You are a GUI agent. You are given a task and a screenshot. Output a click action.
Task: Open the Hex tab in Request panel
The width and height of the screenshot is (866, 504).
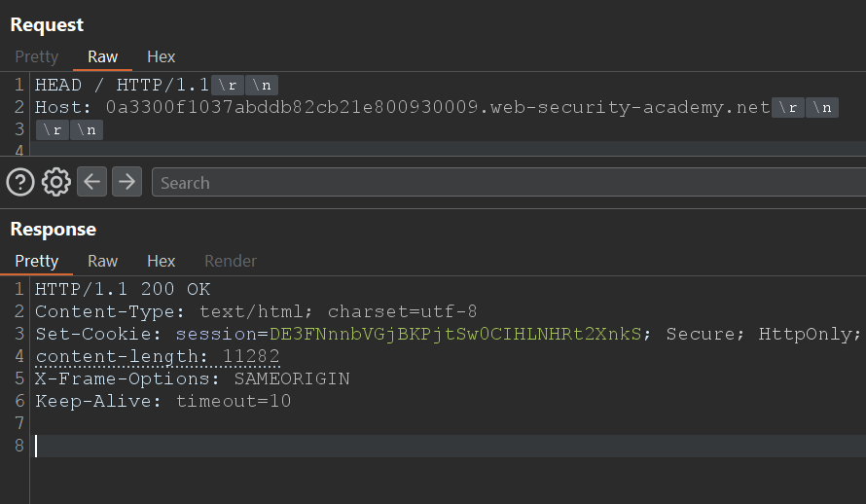pyautogui.click(x=162, y=56)
